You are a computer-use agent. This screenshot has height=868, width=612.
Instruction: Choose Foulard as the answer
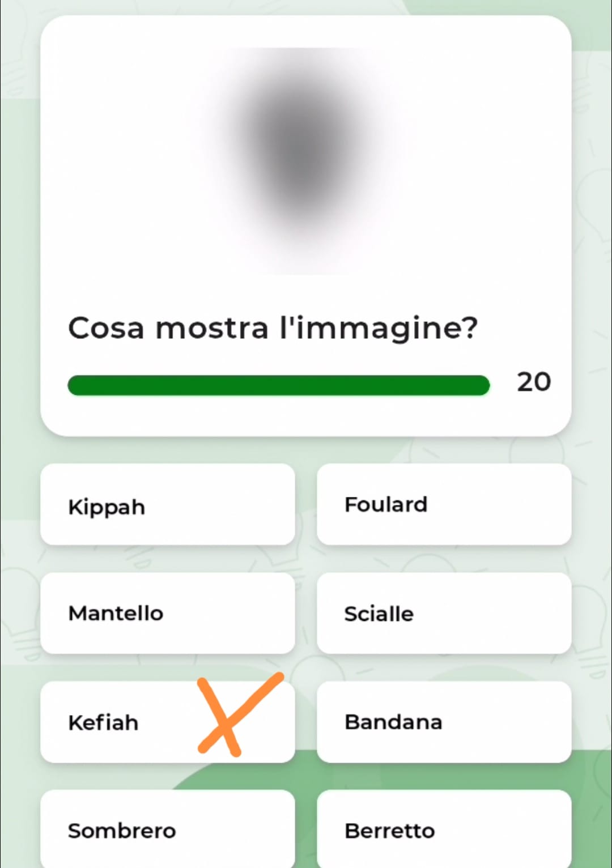pos(444,505)
